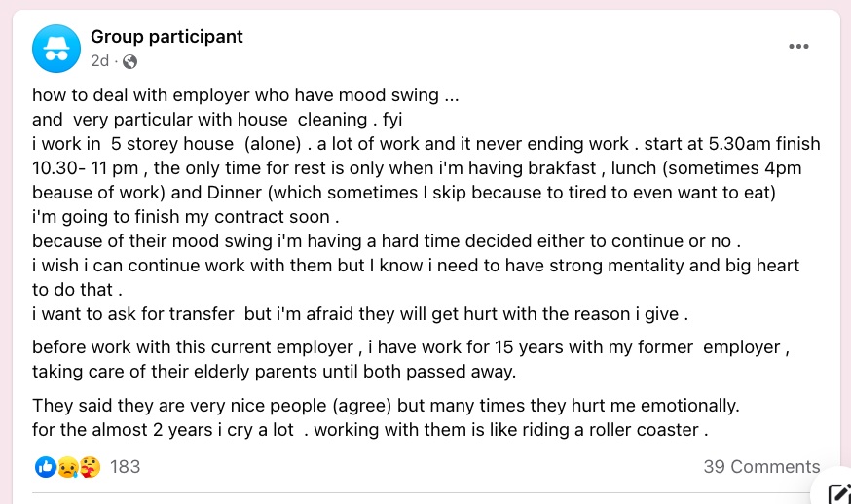Click the care hug reaction icon
Image resolution: width=851 pixels, height=504 pixels.
91,467
